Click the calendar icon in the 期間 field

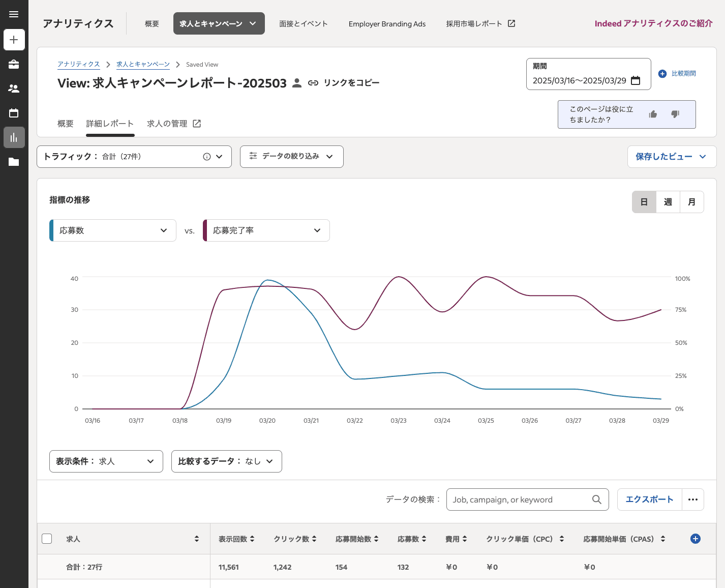coord(636,80)
